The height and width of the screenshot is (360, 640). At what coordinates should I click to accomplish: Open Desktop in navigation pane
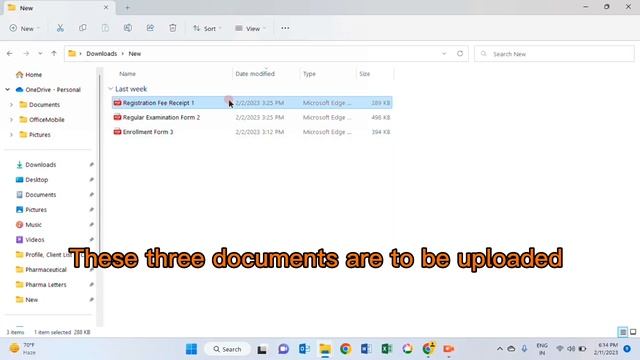[x=32, y=180]
